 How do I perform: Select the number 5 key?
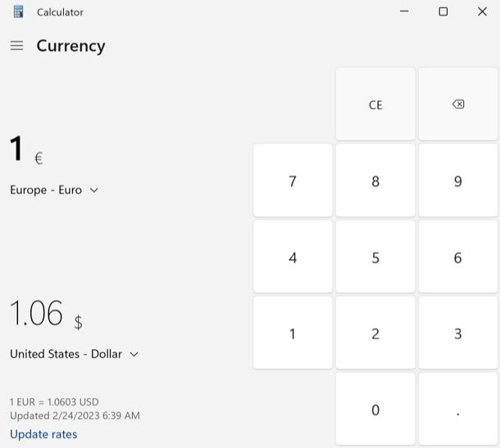[375, 257]
